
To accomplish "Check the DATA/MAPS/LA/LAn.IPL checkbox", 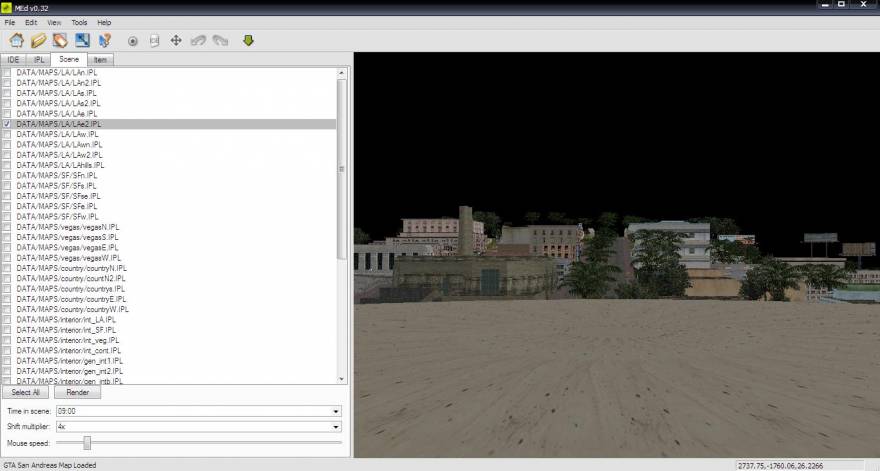I will click(x=7, y=72).
